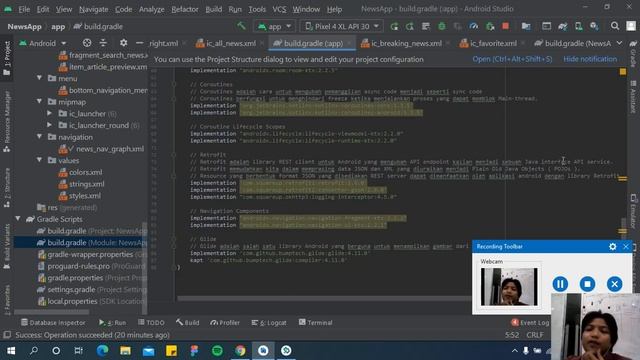Click the Profile app icon in toolbar
Viewport: 640px width, 360px height.
point(473,27)
